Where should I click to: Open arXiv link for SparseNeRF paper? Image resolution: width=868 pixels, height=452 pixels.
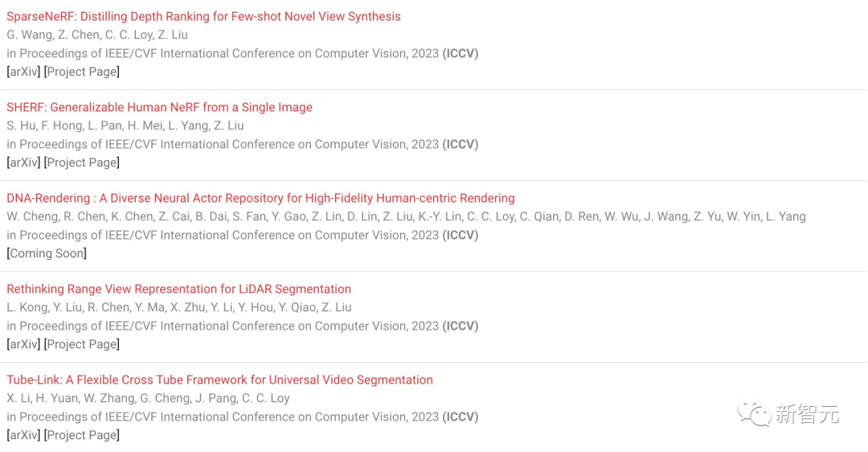[23, 72]
